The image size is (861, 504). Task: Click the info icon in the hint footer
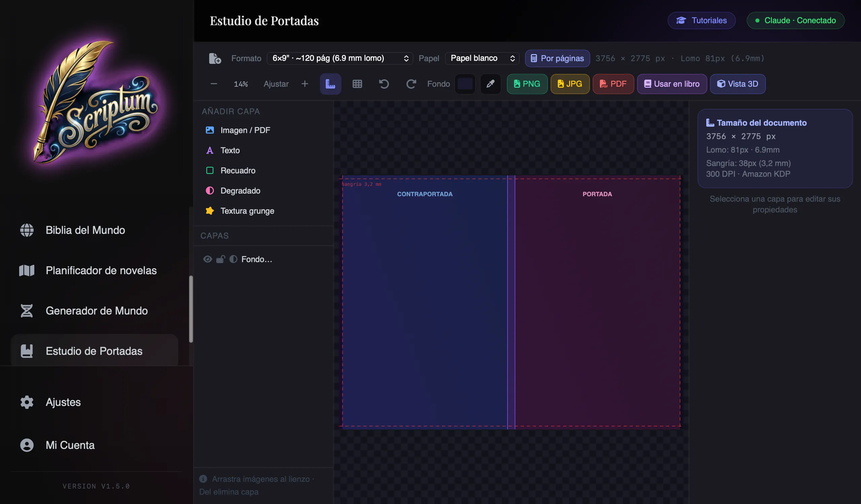pyautogui.click(x=203, y=479)
